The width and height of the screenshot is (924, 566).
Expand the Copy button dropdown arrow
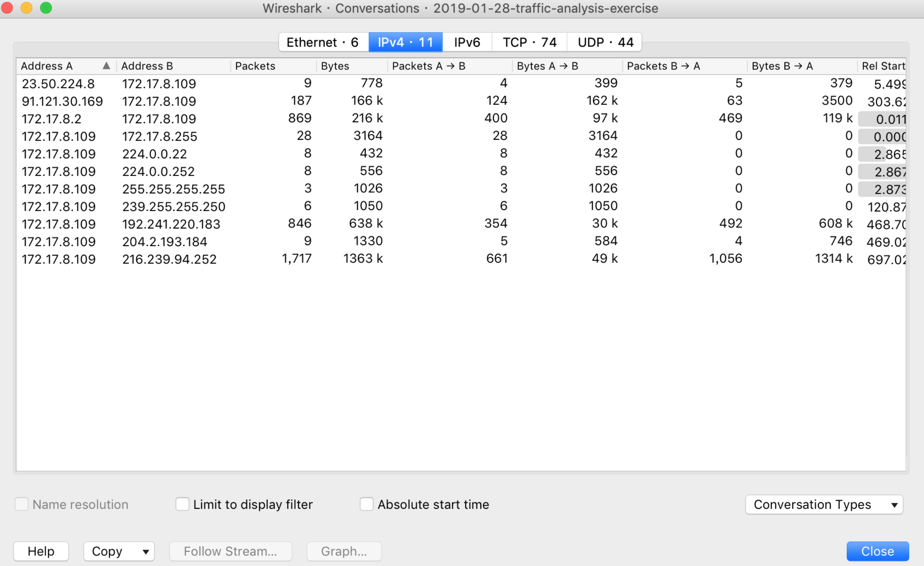coord(146,551)
